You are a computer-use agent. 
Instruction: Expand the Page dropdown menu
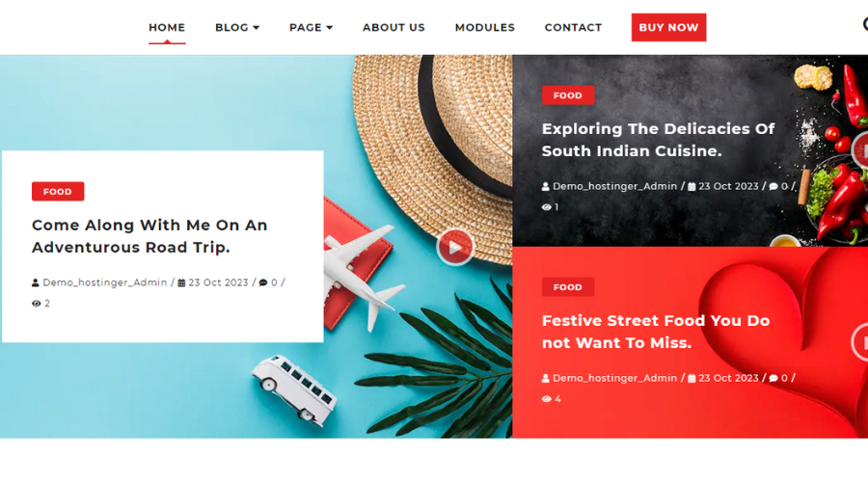tap(311, 27)
